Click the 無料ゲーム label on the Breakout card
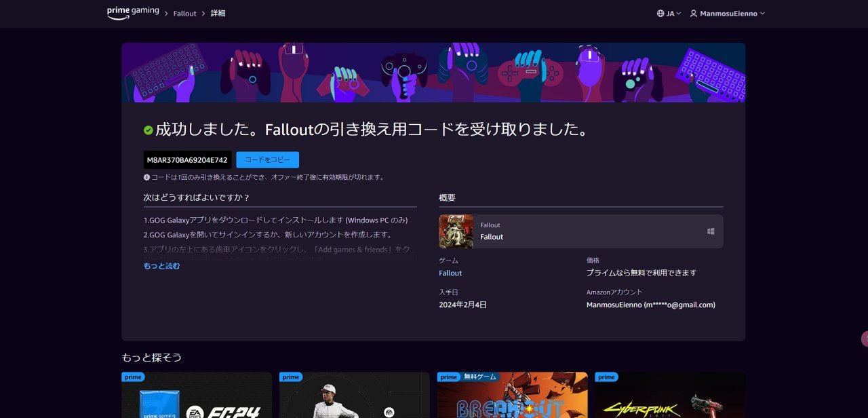Image resolution: width=868 pixels, height=418 pixels. [x=480, y=377]
